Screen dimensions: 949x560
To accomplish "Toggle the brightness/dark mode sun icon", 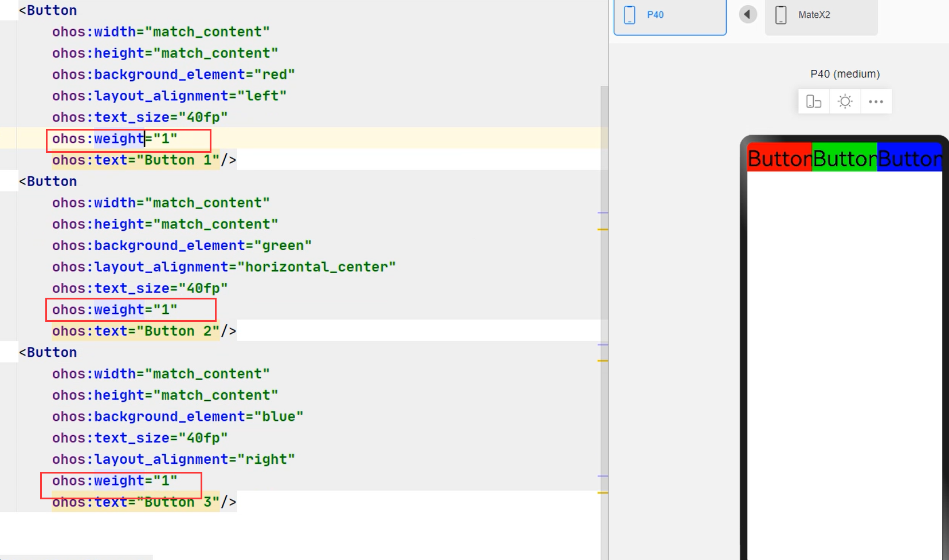I will [845, 101].
